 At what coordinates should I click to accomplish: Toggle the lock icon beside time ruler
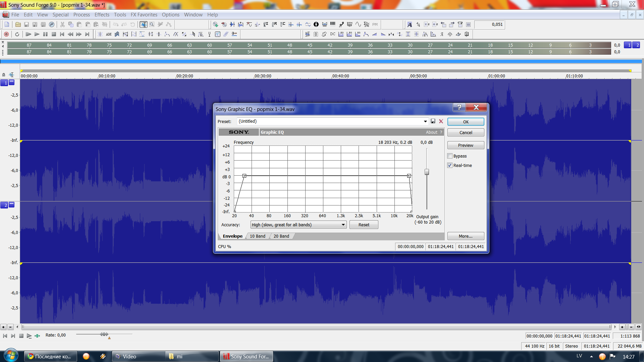point(4,75)
